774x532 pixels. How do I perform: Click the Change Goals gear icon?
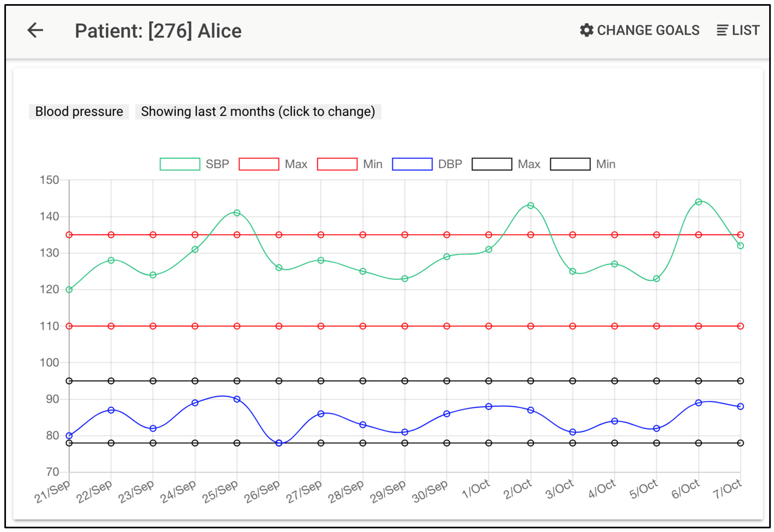tap(586, 30)
